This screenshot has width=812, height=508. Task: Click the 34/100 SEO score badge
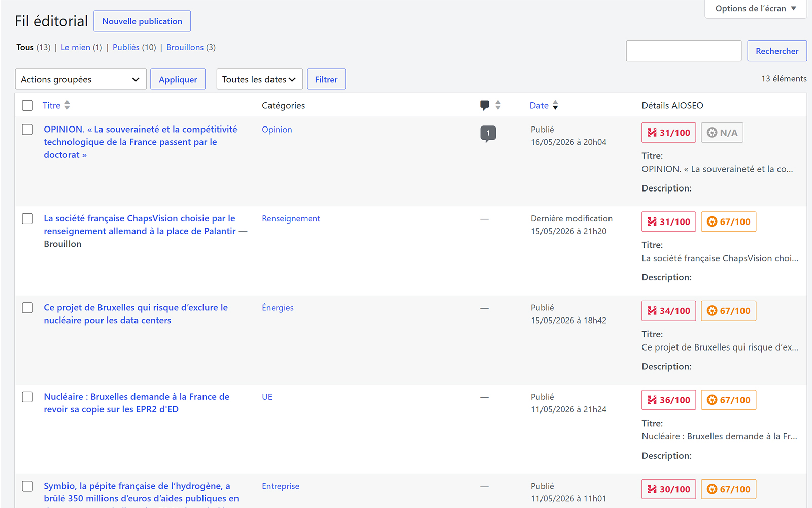pyautogui.click(x=669, y=311)
